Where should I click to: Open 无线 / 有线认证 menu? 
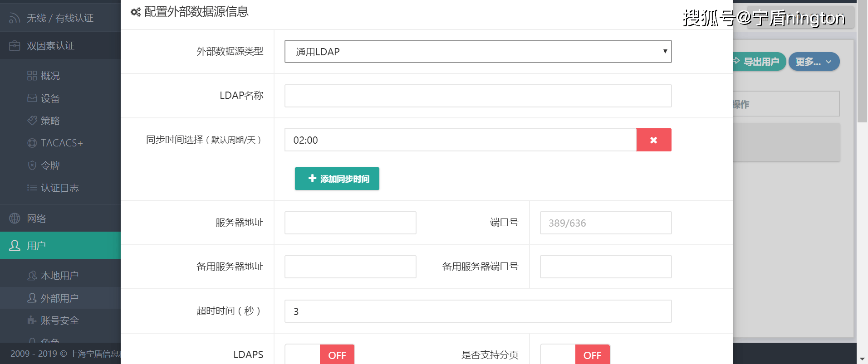pyautogui.click(x=60, y=18)
